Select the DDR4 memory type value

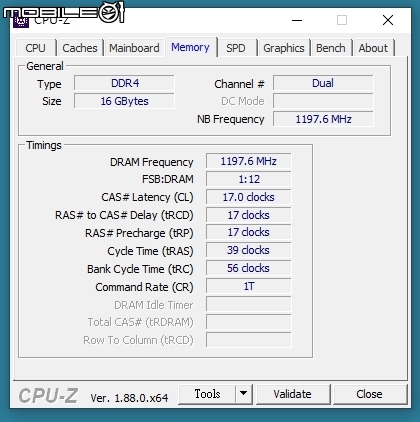(124, 83)
